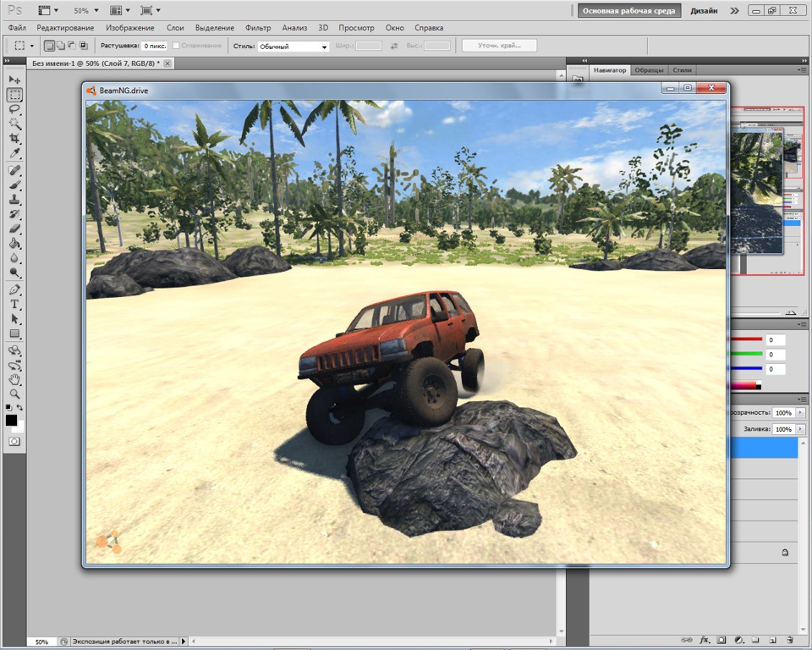Reset default foreground and background colors

tap(8, 407)
